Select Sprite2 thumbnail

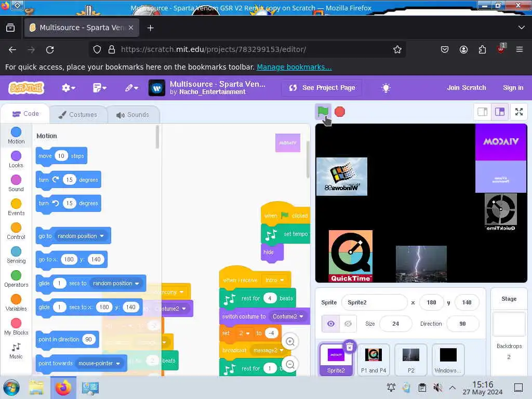pos(336,360)
